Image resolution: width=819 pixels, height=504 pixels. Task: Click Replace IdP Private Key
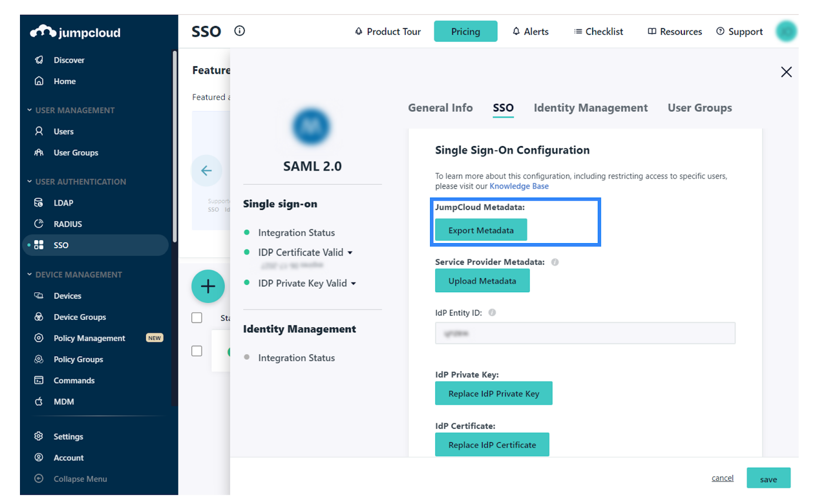pos(493,393)
